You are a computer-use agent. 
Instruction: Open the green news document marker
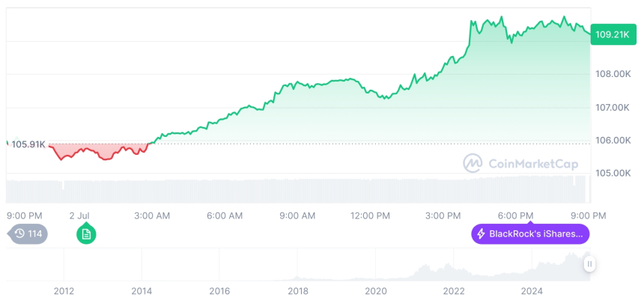[86, 234]
